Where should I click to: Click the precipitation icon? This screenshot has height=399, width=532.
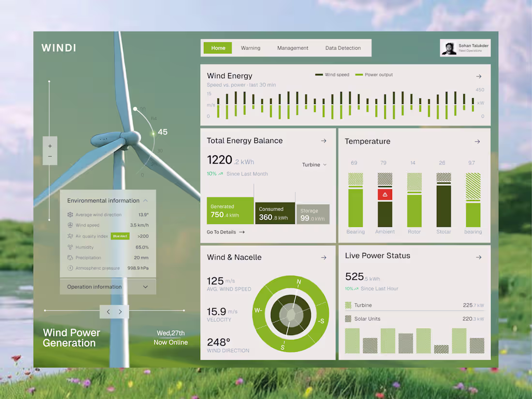[70, 257]
